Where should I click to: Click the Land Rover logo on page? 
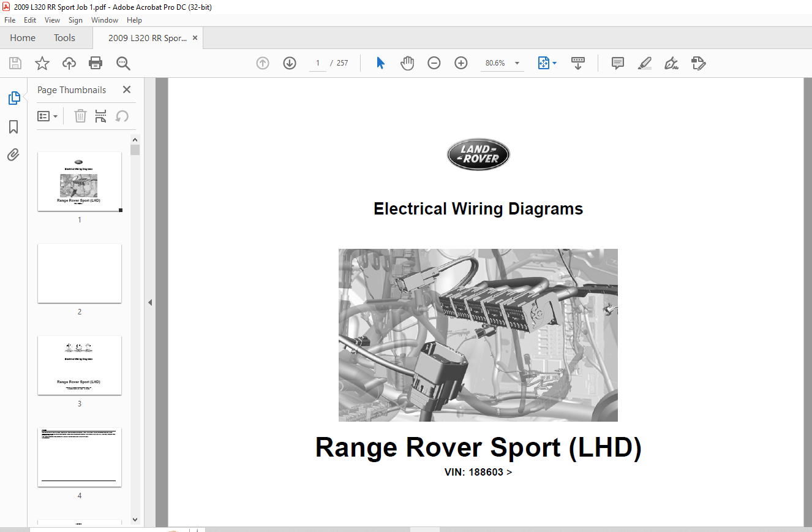tap(478, 154)
